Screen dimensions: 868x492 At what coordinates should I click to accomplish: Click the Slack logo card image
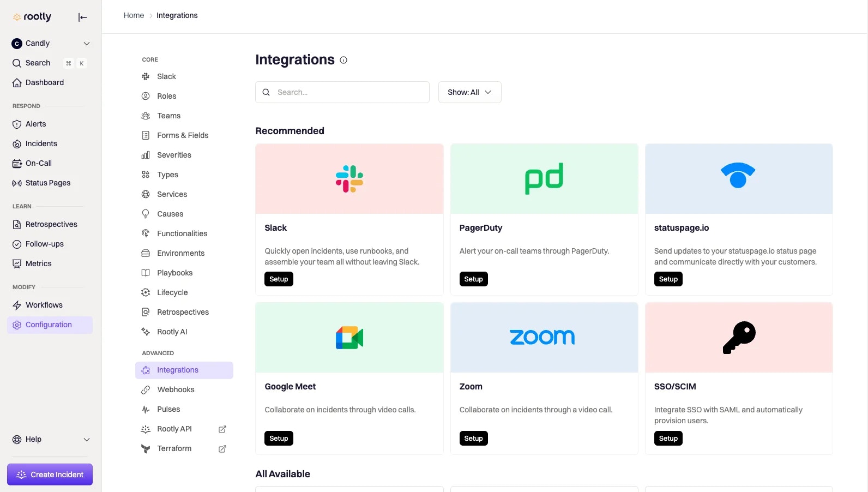point(349,179)
